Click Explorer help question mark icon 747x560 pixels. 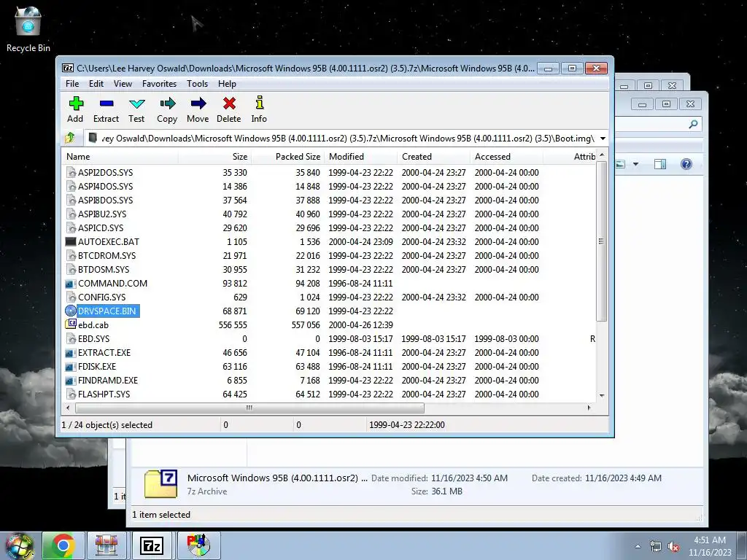click(x=686, y=164)
